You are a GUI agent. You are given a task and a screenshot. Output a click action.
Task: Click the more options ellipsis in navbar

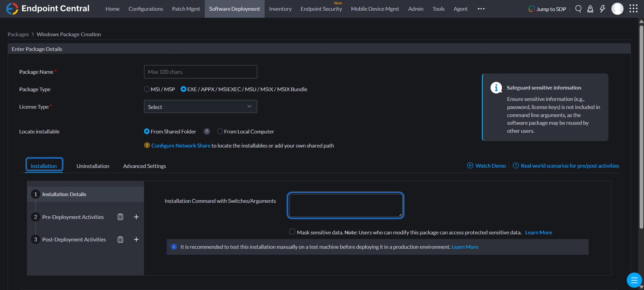[x=481, y=9]
